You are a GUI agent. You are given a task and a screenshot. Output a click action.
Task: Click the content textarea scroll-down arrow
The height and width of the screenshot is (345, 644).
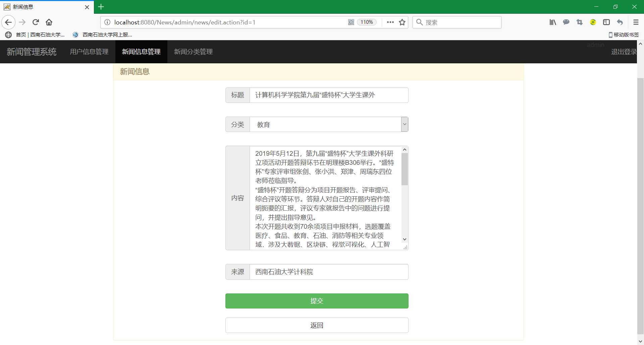pyautogui.click(x=405, y=239)
